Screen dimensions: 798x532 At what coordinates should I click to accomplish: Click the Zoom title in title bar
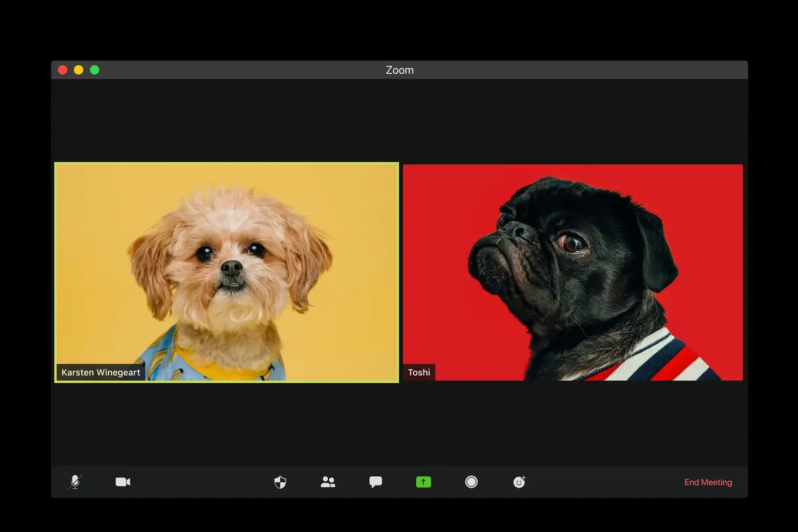[x=399, y=70]
